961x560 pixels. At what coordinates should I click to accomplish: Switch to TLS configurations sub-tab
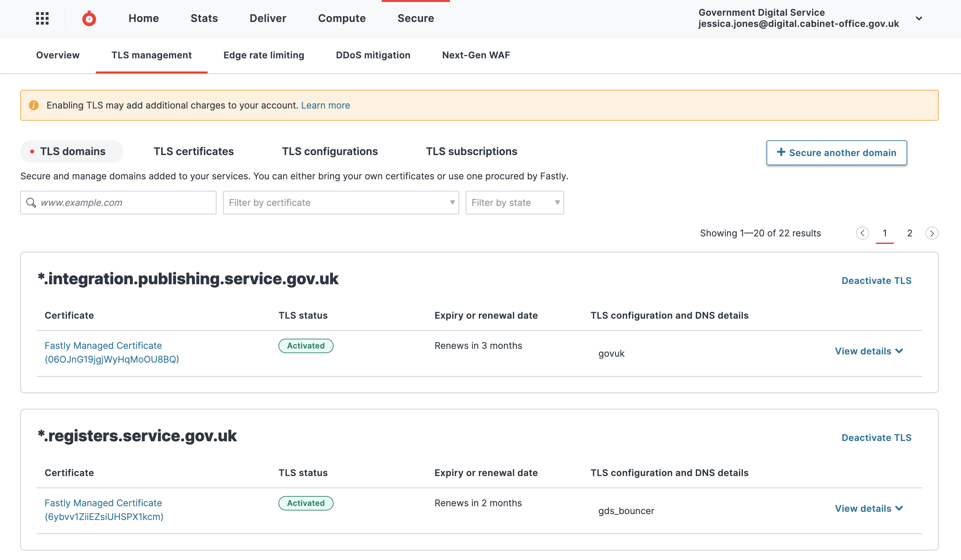point(330,151)
